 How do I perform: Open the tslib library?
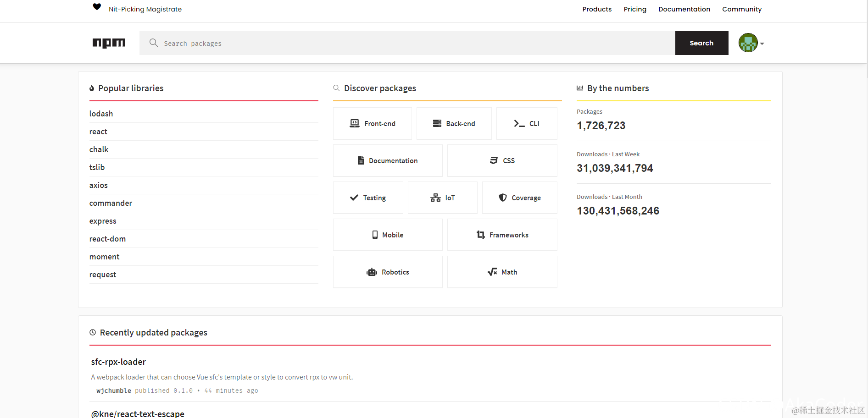point(97,167)
